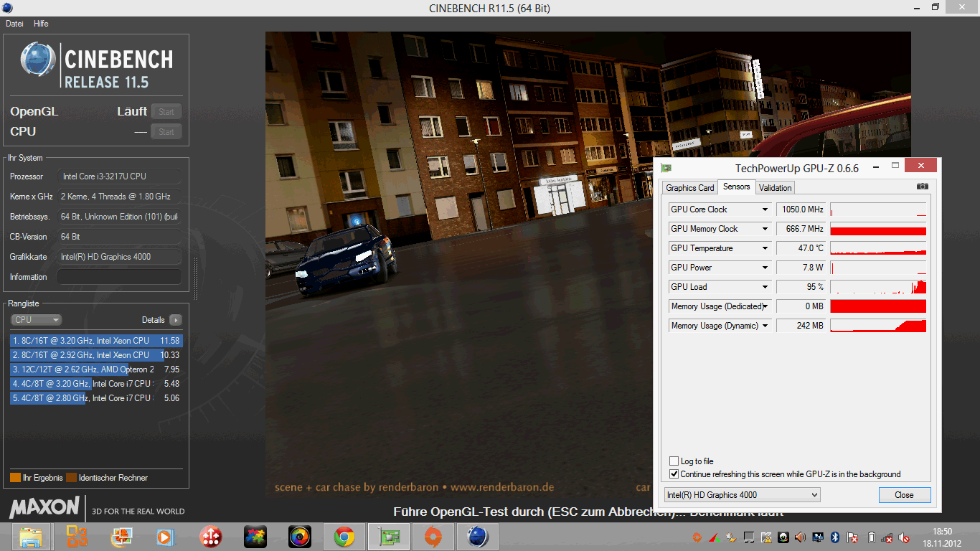This screenshot has height=551, width=980.
Task: Click the CPU Start button
Action: pyautogui.click(x=166, y=131)
